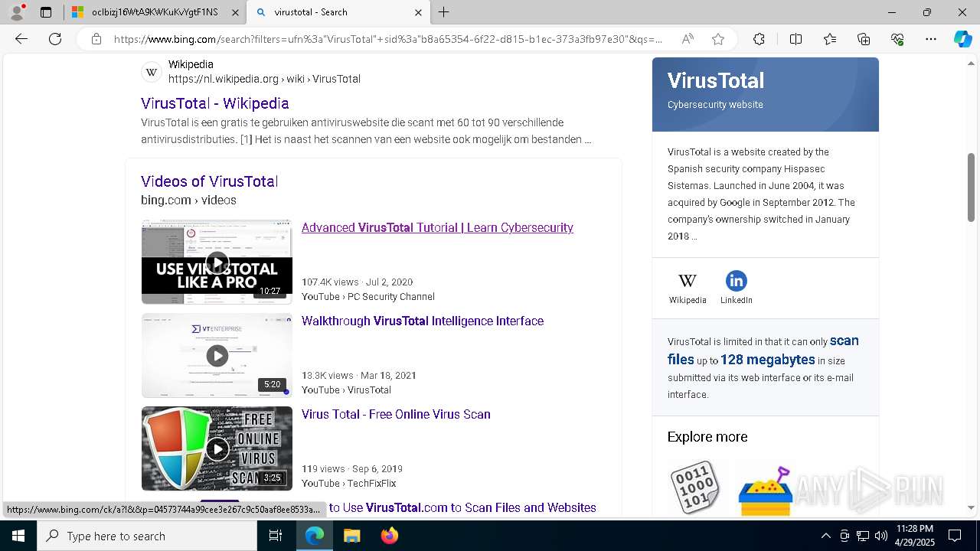Open the Edge profile icon
This screenshot has width=980, height=551.
tap(17, 12)
